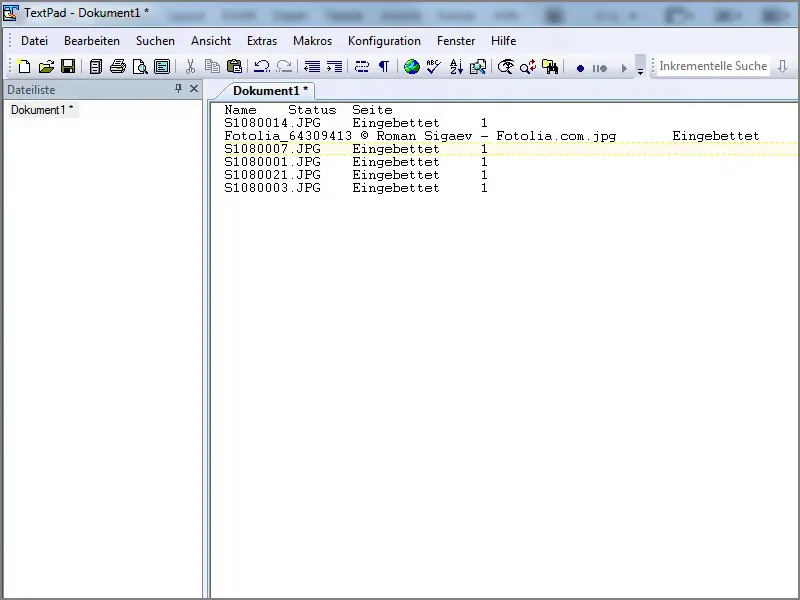Screen dimensions: 800x600
Task: Click the page setup icon
Action: click(x=162, y=67)
